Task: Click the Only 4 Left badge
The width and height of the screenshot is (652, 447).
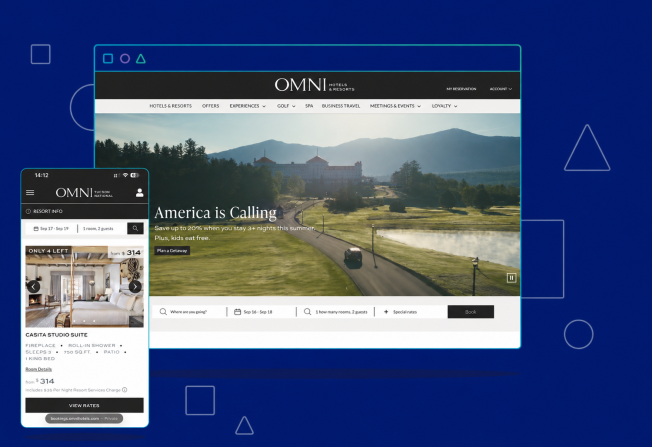Action: click(x=48, y=251)
